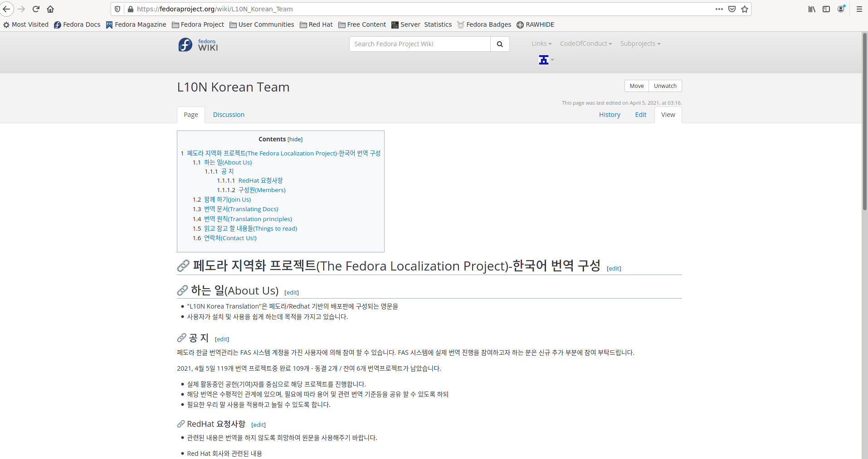Image resolution: width=868 pixels, height=459 pixels.
Task: Open the Links dropdown menu
Action: [x=541, y=43]
